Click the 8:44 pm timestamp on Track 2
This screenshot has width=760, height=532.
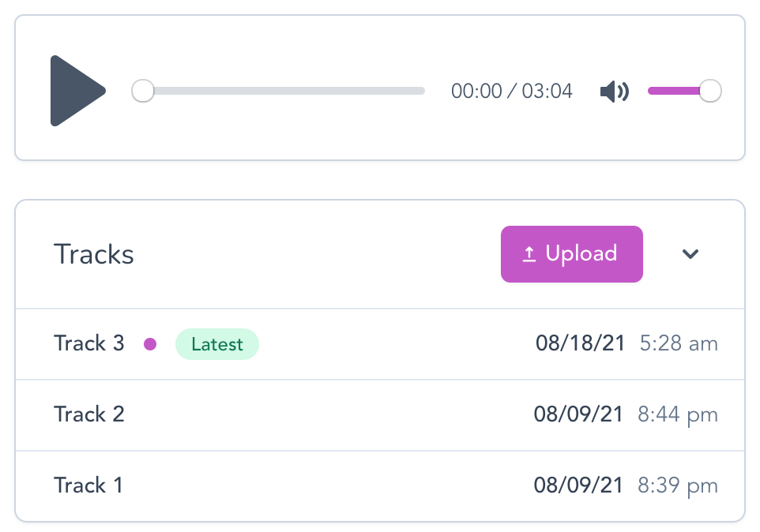678,415
